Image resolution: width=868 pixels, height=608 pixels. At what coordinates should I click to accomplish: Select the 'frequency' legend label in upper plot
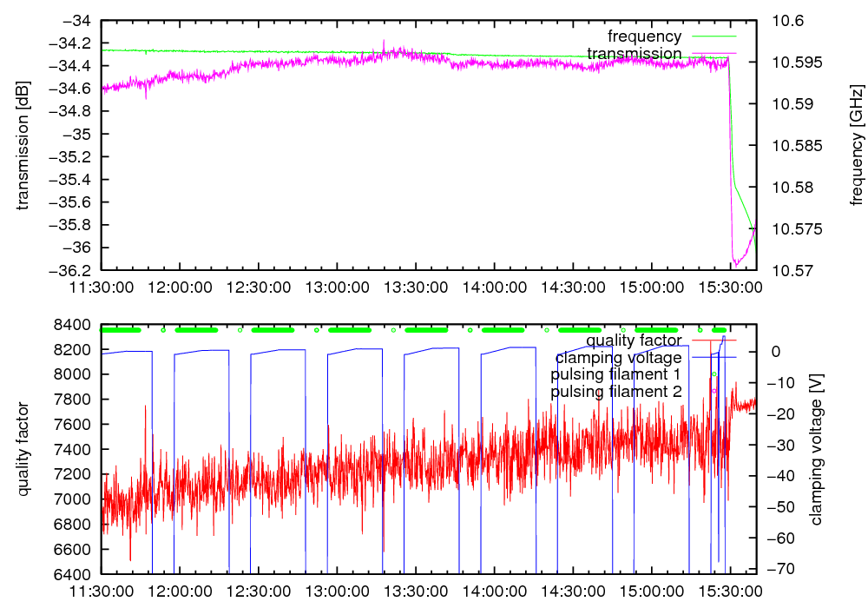[x=644, y=36]
